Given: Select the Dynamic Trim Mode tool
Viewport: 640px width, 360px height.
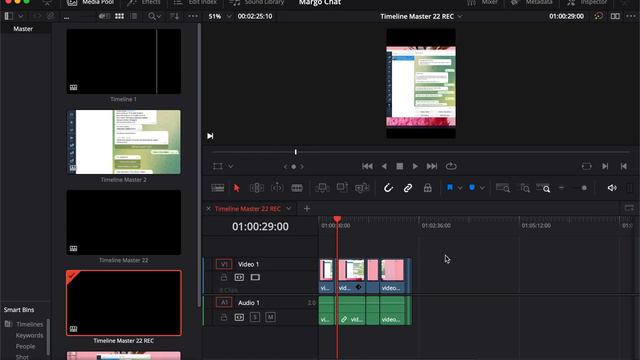Looking at the screenshot, I should 277,188.
